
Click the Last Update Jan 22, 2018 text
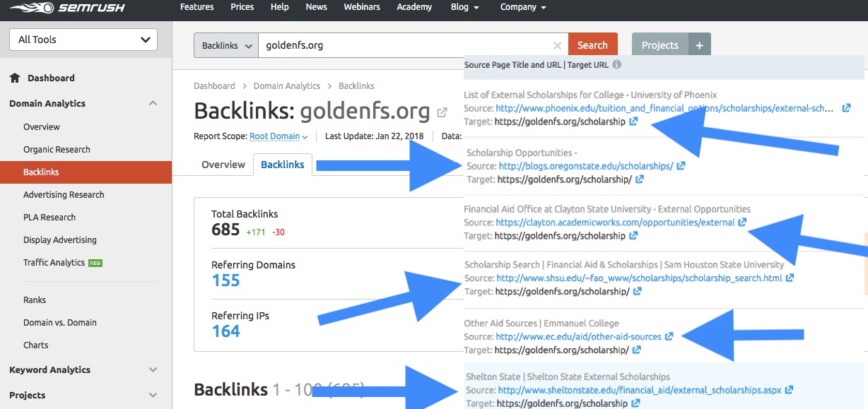[x=373, y=136]
